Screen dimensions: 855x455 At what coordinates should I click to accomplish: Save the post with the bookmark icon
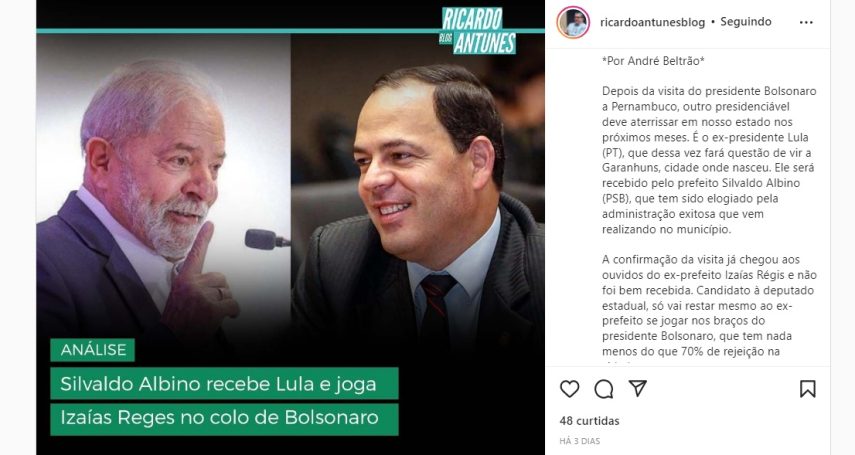[808, 389]
